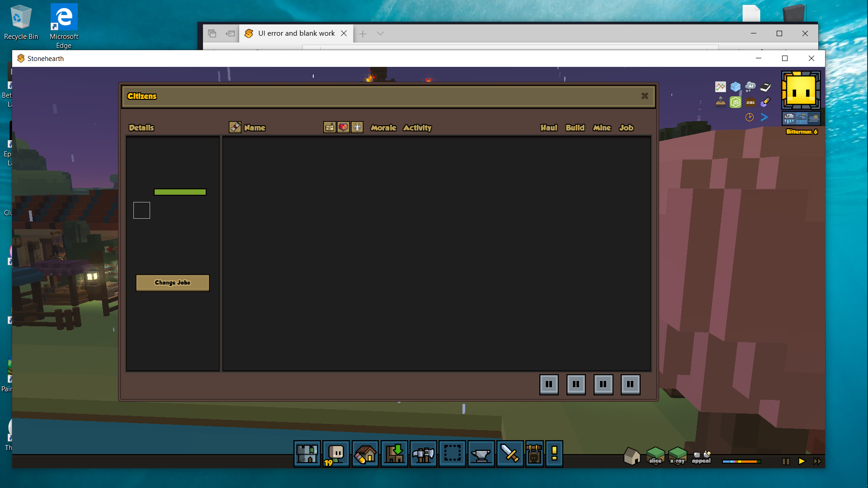Viewport: 868px width, 488px height.
Task: Click the Haul column header
Action: pyautogui.click(x=549, y=128)
